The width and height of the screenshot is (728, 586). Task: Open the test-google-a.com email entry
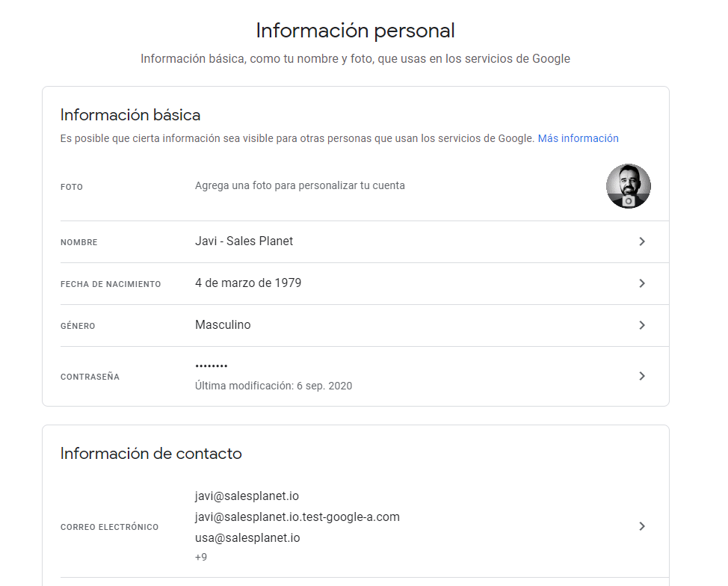[x=297, y=516]
